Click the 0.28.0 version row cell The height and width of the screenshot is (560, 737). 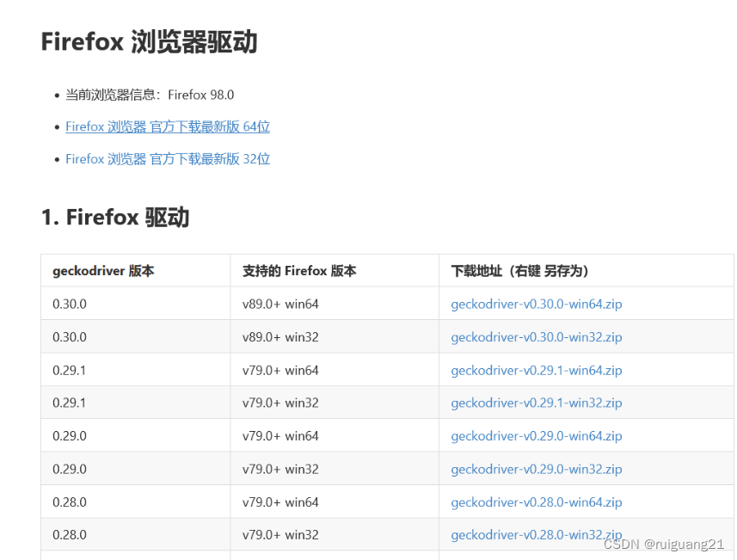tap(70, 502)
